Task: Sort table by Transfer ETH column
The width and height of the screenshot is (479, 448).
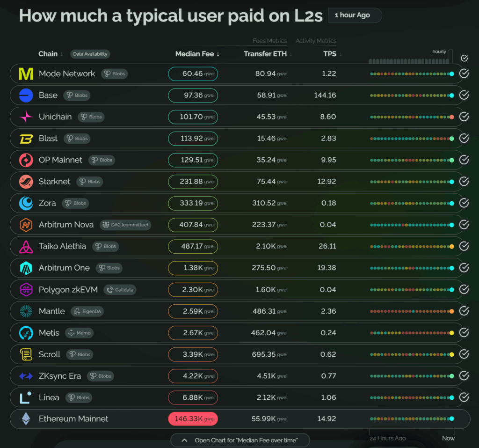Action: point(268,54)
